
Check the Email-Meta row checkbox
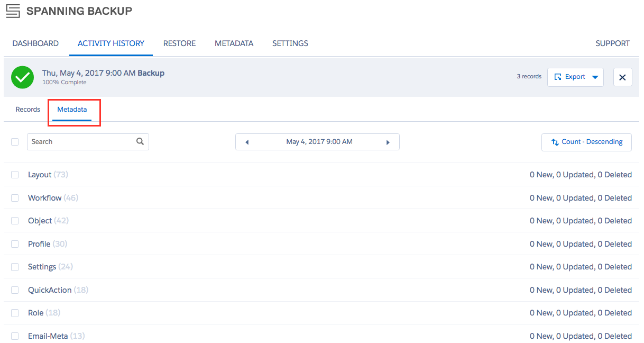[15, 336]
